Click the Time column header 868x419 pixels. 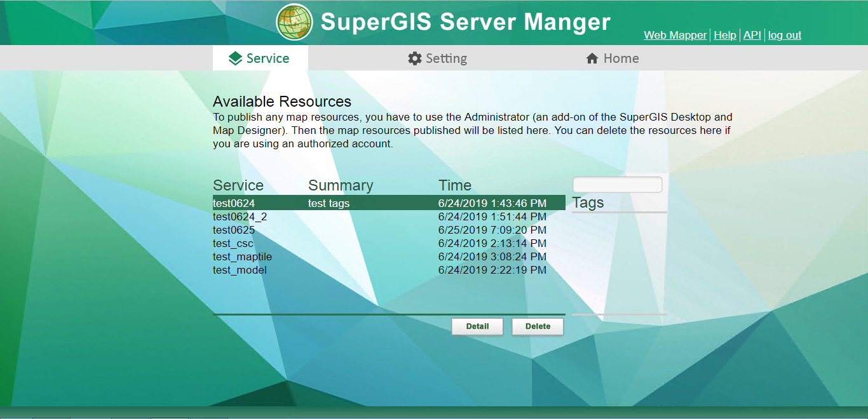coord(455,185)
